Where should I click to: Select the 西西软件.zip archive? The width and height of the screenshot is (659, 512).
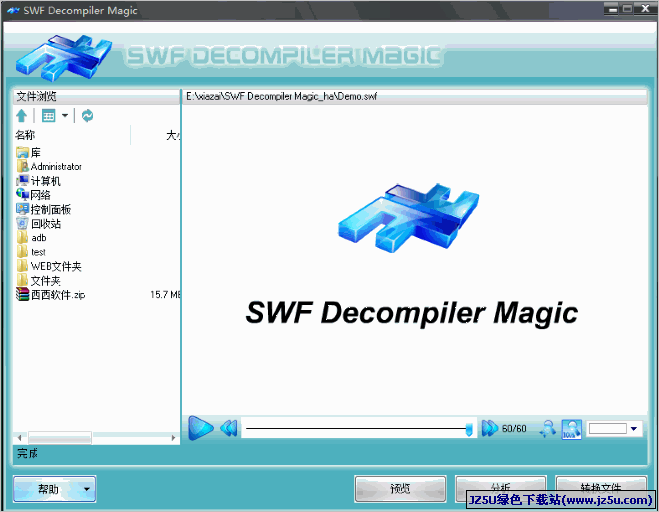[50, 295]
